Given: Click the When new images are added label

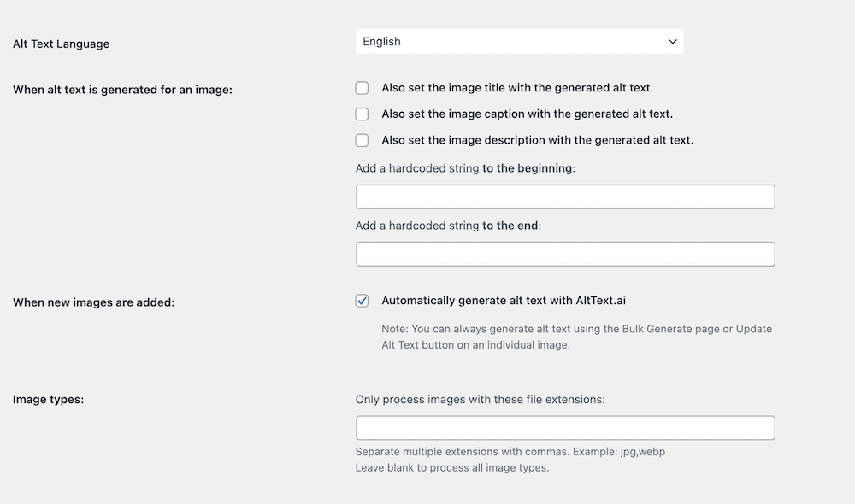Looking at the screenshot, I should (x=92, y=302).
